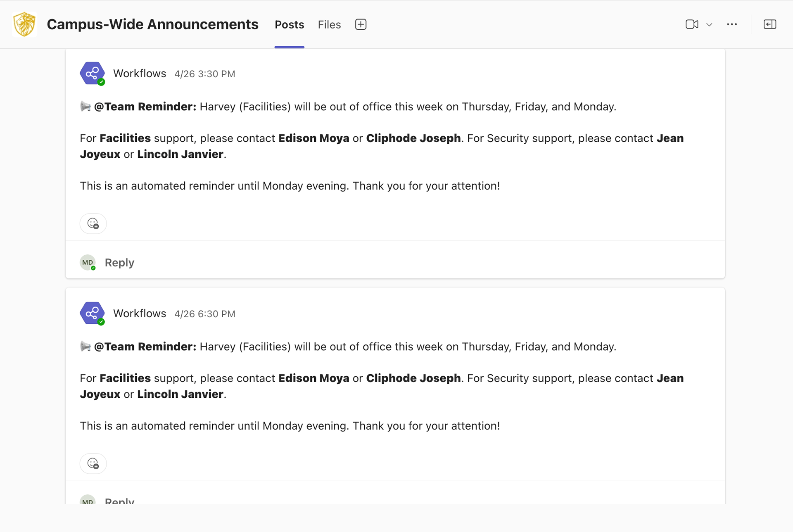Image resolution: width=793 pixels, height=532 pixels.
Task: Add a new tab with plus icon
Action: point(361,24)
